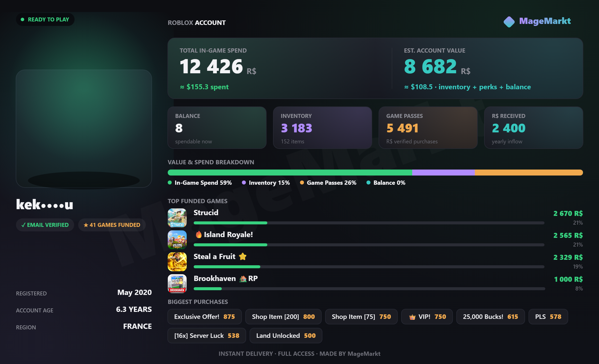Open the Inventory 3 183 stat card
The image size is (599, 364).
(322, 128)
